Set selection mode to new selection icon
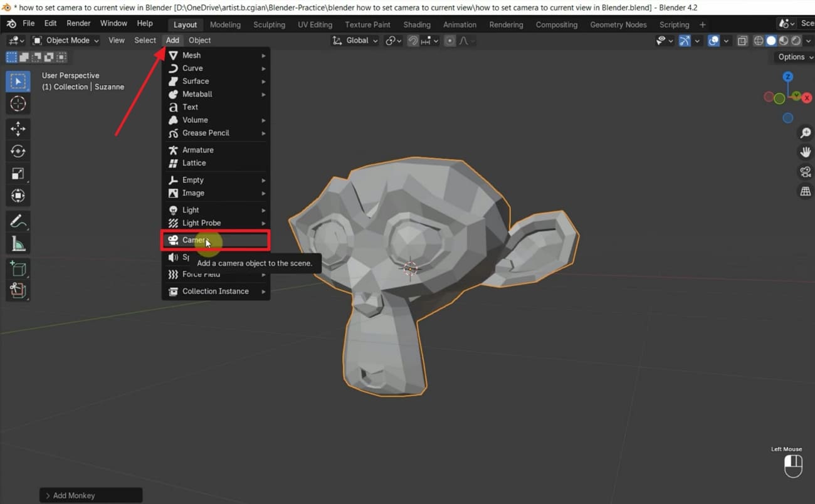 (x=11, y=57)
